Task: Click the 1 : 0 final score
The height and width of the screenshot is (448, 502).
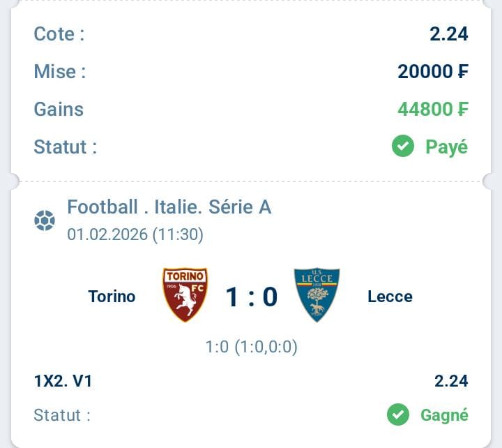Action: click(251, 297)
